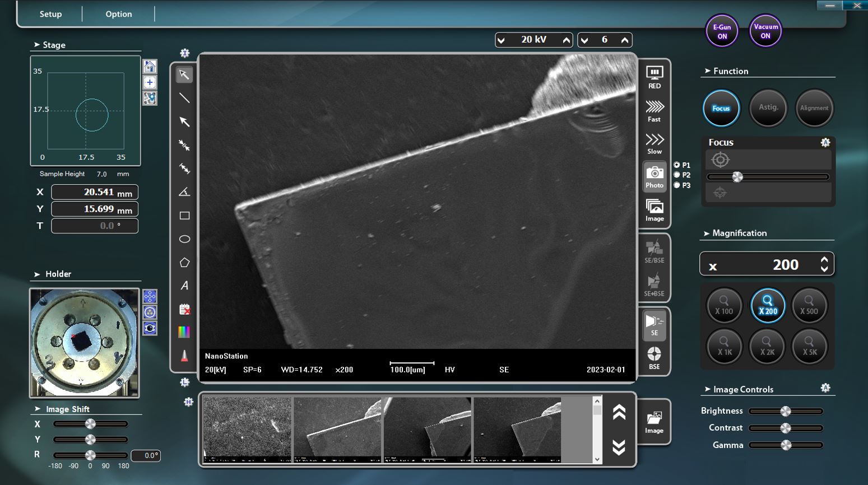The width and height of the screenshot is (868, 485).
Task: Open the Option menu
Action: tap(118, 14)
